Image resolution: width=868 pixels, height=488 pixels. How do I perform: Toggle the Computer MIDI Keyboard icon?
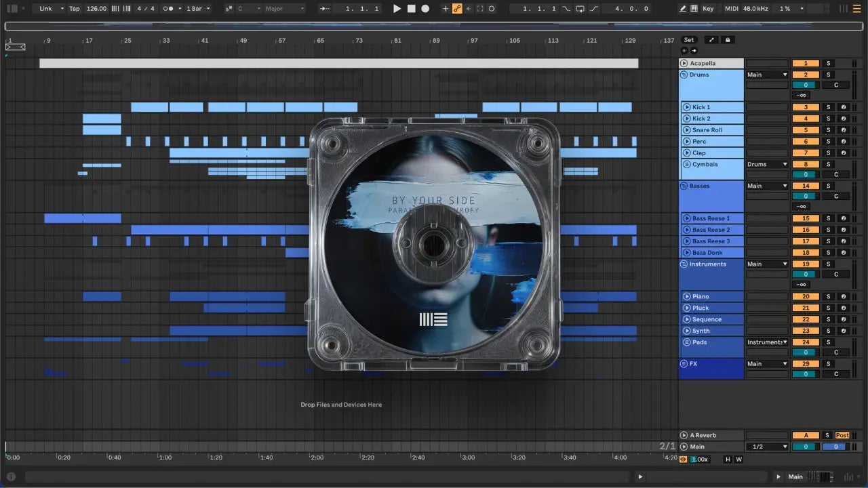point(694,9)
